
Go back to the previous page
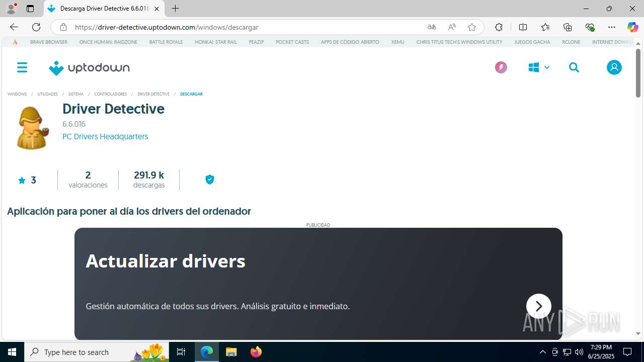(14, 27)
